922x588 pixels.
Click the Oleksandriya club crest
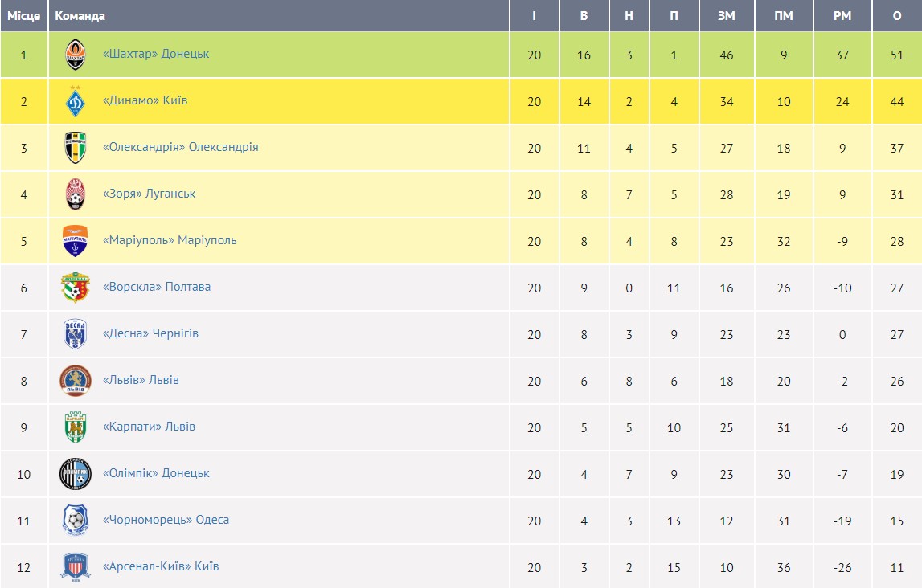click(x=75, y=148)
